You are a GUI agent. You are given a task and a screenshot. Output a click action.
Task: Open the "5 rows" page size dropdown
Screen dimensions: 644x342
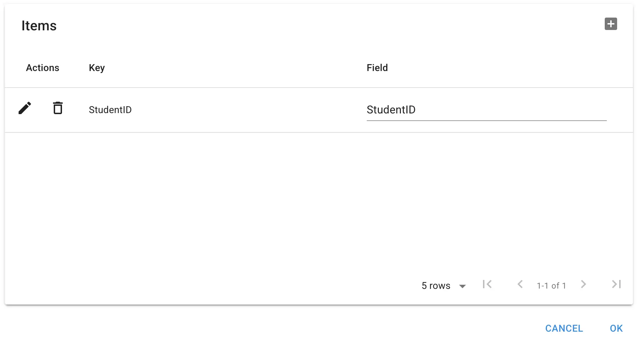click(x=436, y=286)
